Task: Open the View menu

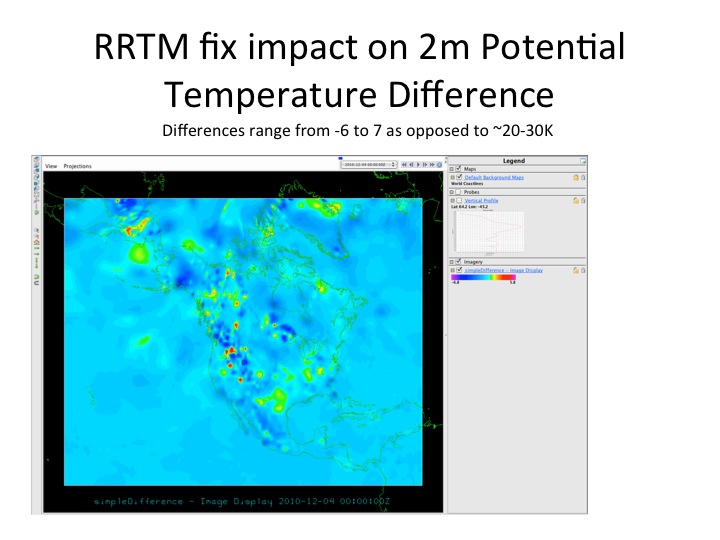Action: (49, 166)
